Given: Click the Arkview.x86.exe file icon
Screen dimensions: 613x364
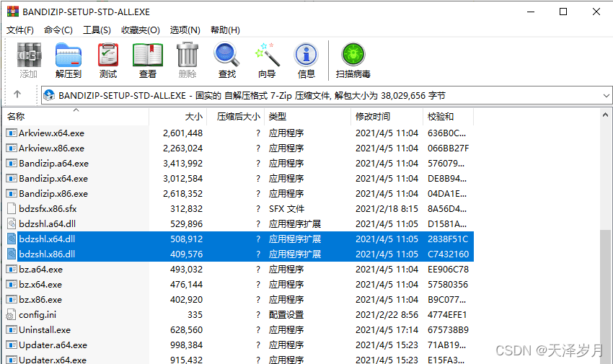Looking at the screenshot, I should point(12,148).
